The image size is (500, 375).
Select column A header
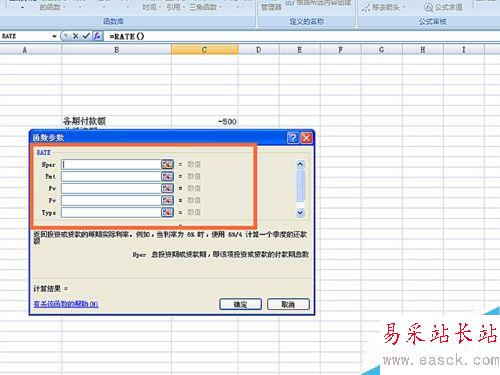click(x=31, y=50)
